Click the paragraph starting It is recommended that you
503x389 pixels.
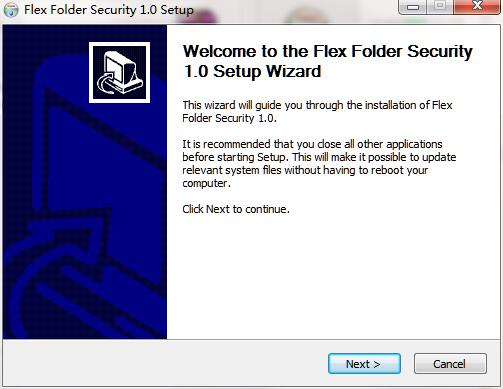click(x=319, y=163)
